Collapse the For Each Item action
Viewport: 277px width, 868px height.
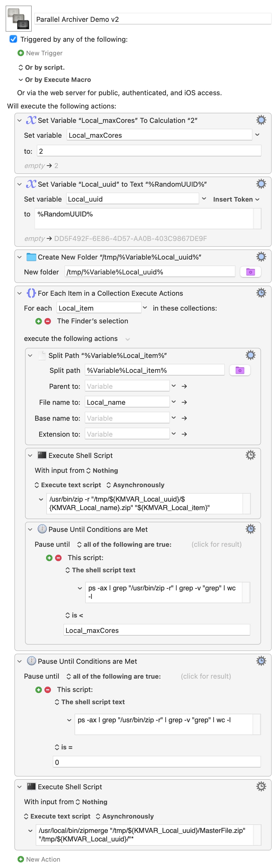click(x=19, y=293)
